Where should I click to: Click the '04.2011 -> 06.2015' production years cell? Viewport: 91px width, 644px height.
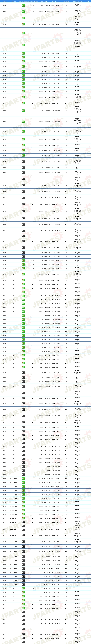tap(44, 596)
